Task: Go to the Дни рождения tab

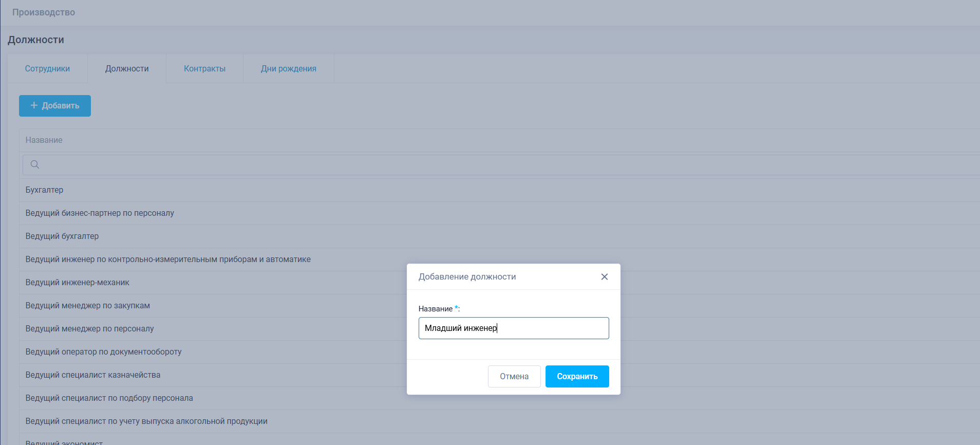Action: (x=288, y=68)
